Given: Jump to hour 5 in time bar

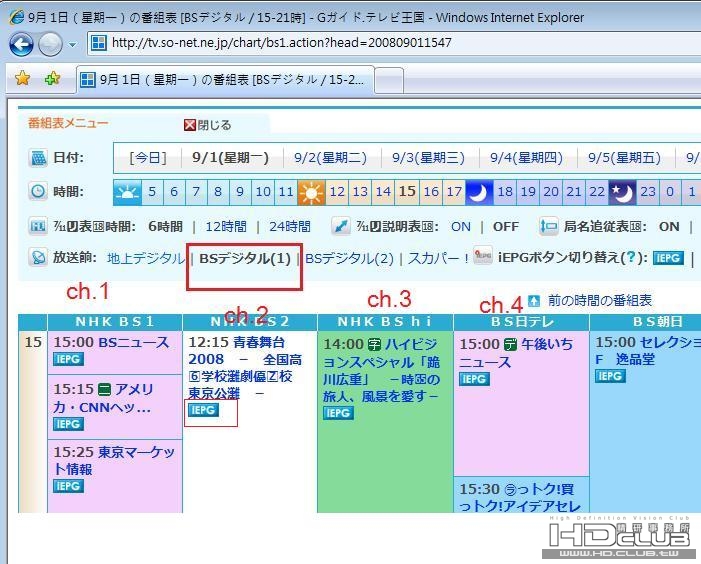Looking at the screenshot, I should tap(152, 193).
